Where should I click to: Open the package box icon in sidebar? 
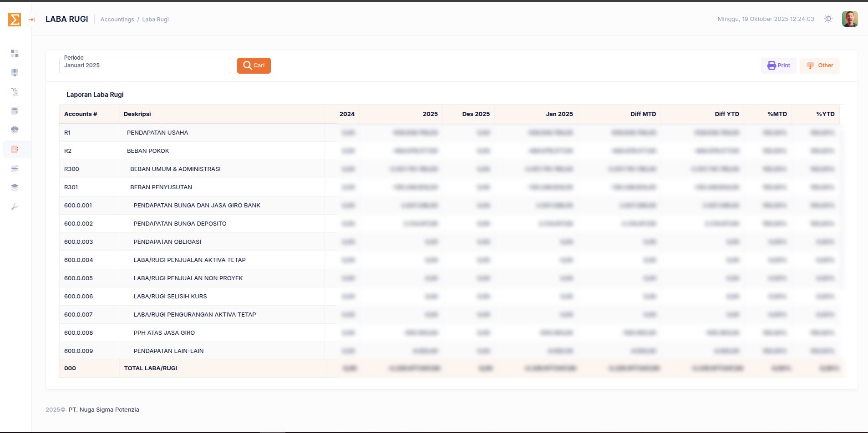tap(15, 73)
